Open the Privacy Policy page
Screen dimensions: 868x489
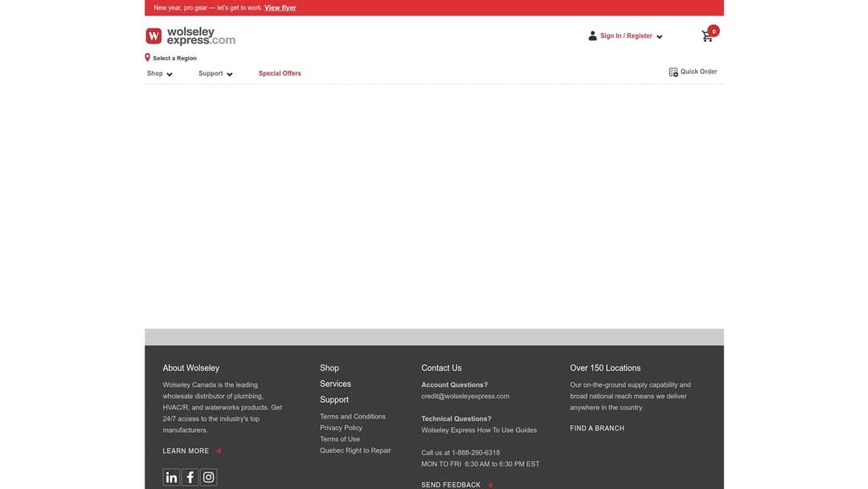(x=340, y=425)
